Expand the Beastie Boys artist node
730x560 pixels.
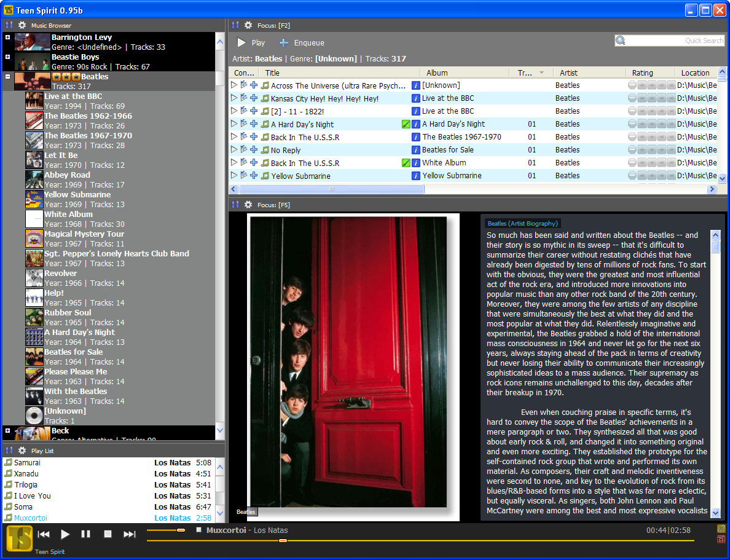point(7,57)
